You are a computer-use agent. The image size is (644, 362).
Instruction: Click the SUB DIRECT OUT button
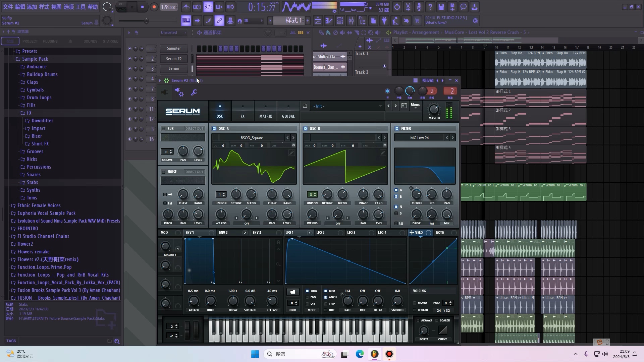coord(194,129)
